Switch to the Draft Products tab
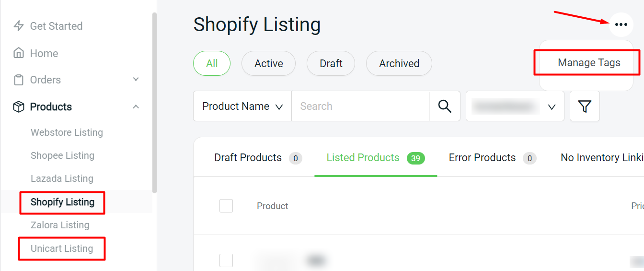 [258, 158]
